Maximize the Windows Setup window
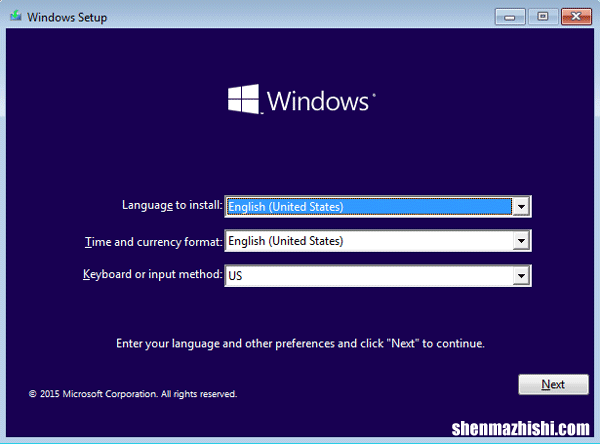This screenshot has width=600, height=444. [543, 17]
